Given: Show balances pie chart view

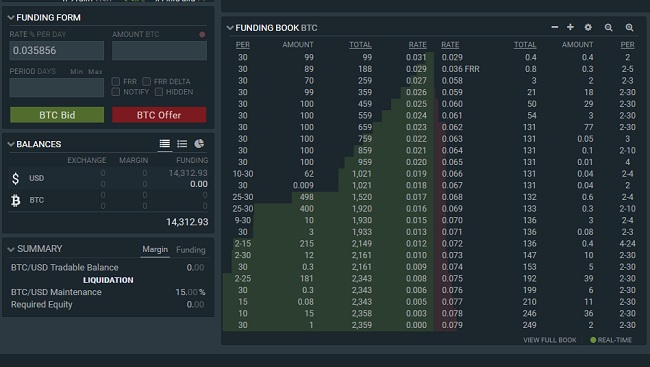Looking at the screenshot, I should [199, 144].
